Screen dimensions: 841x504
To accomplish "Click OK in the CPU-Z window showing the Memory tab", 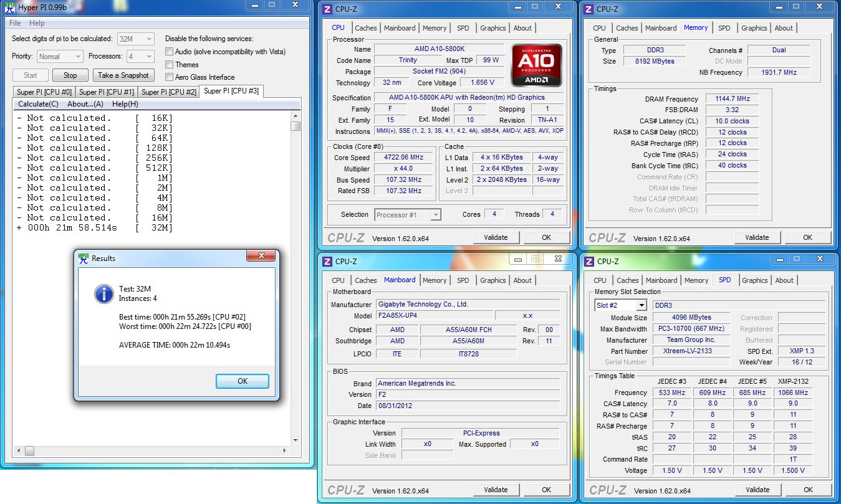I will pos(807,237).
